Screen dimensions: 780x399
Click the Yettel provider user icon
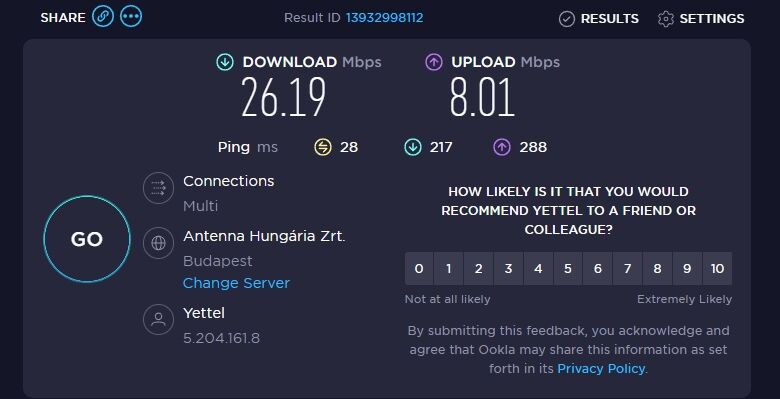[x=158, y=319]
